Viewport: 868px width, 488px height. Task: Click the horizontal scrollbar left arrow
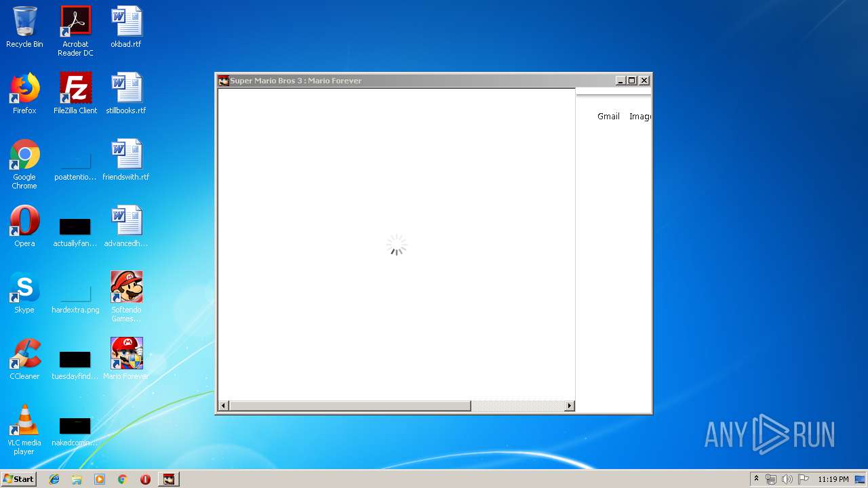[223, 406]
